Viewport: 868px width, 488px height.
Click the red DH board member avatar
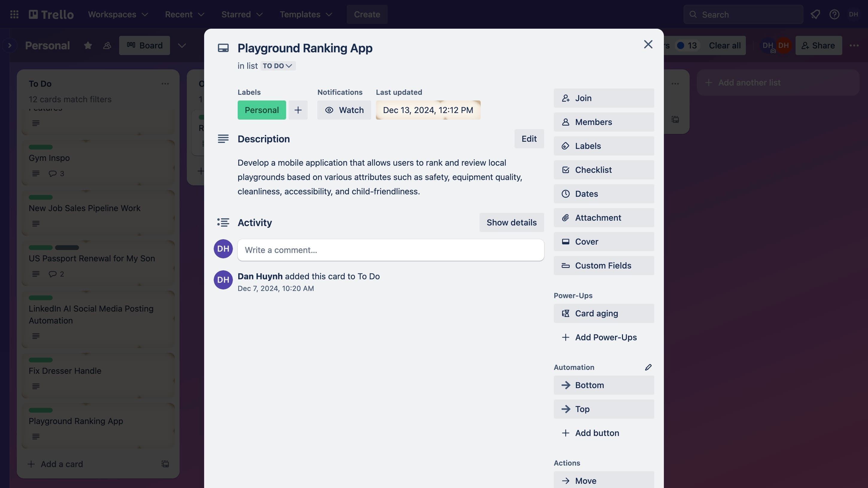click(x=783, y=45)
